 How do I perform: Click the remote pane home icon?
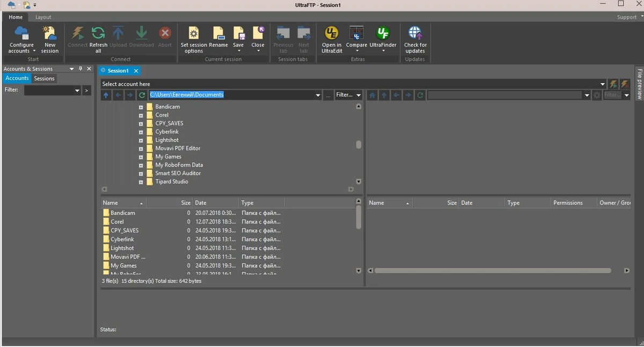point(372,95)
